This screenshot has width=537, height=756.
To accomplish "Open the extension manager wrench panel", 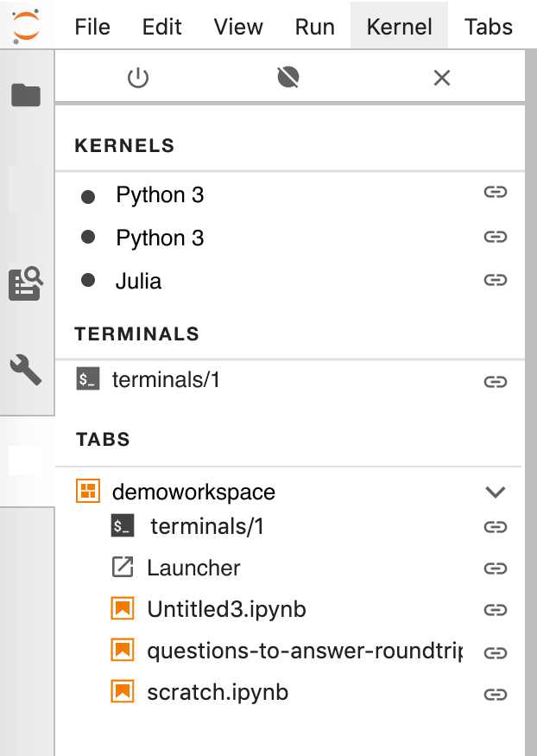I will tap(26, 370).
